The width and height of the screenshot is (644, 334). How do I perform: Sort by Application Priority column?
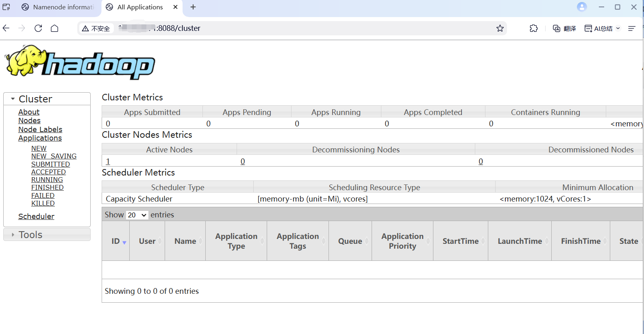point(402,241)
